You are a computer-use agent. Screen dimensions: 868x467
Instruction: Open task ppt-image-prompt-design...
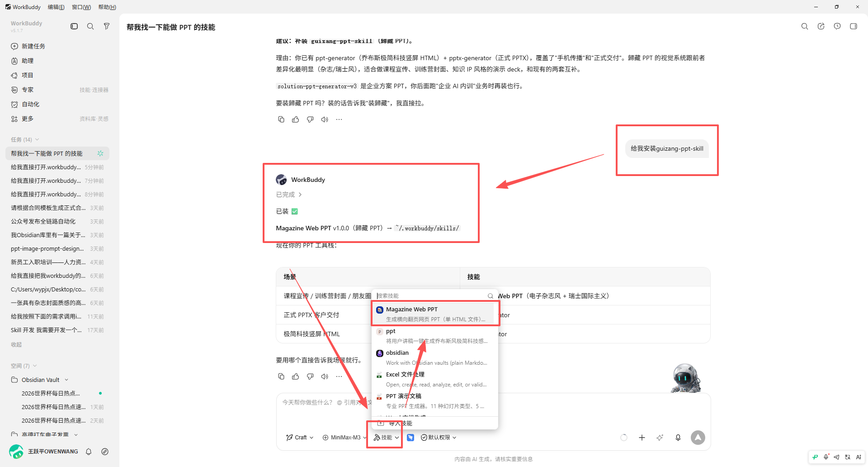57,248
